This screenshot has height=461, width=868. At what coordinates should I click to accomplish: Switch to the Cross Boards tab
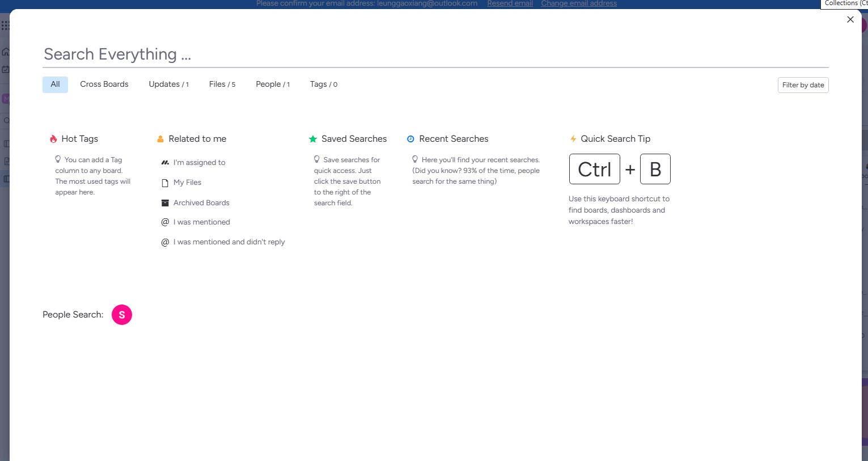pyautogui.click(x=104, y=84)
